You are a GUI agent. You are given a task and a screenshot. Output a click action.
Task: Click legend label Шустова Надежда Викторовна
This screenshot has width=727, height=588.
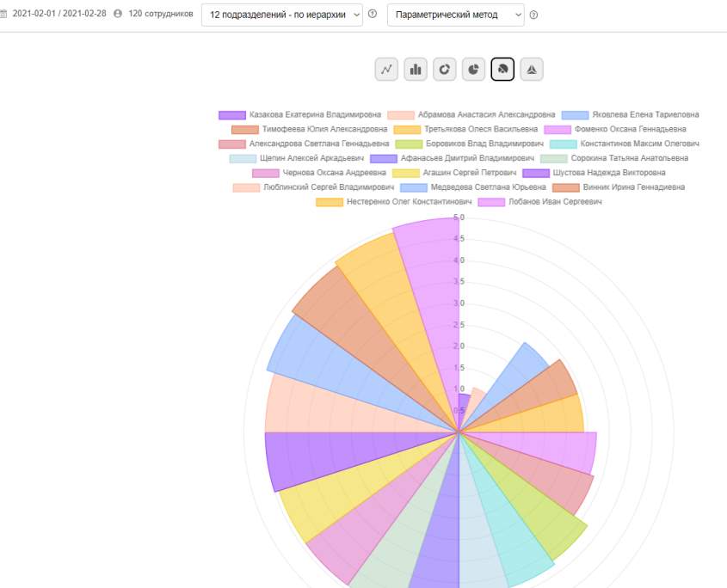pyautogui.click(x=609, y=173)
